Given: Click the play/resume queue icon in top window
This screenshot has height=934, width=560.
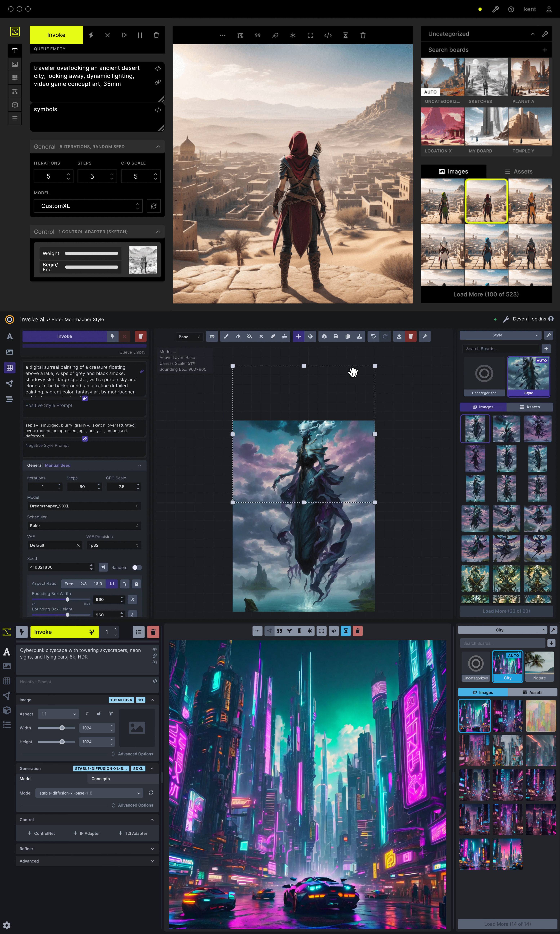Looking at the screenshot, I should [124, 35].
